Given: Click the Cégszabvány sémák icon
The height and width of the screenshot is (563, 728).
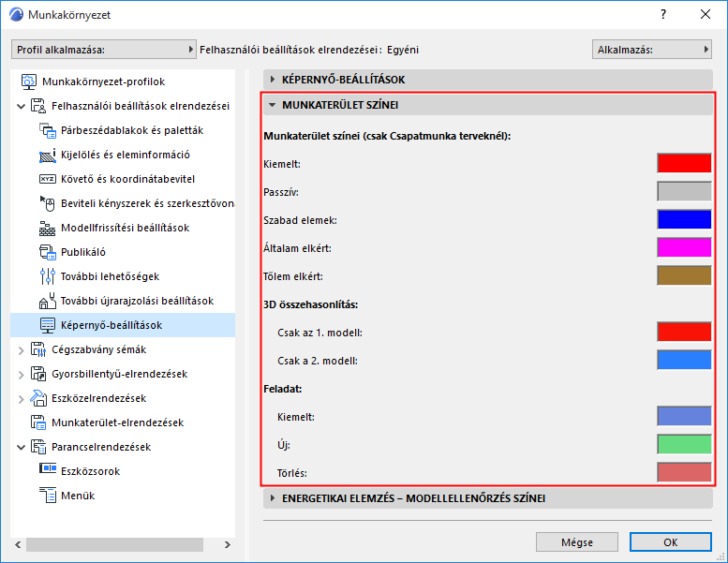Looking at the screenshot, I should (x=38, y=349).
